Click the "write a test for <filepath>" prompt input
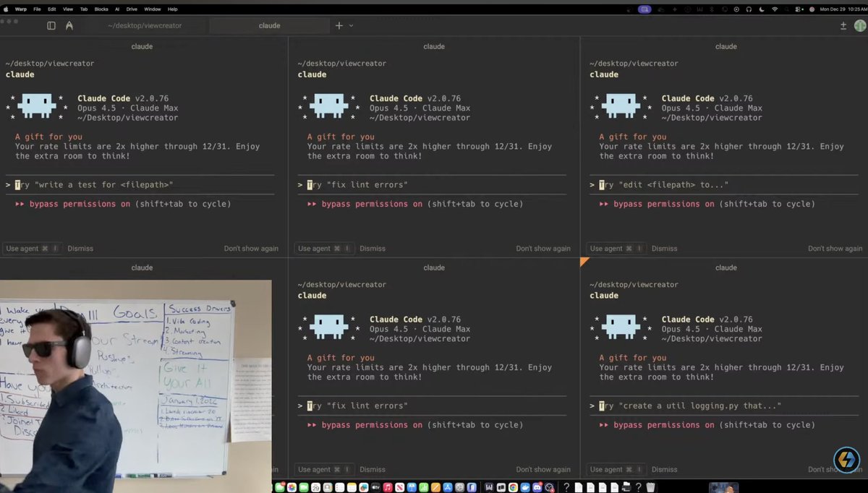The height and width of the screenshot is (493, 868). (x=140, y=185)
